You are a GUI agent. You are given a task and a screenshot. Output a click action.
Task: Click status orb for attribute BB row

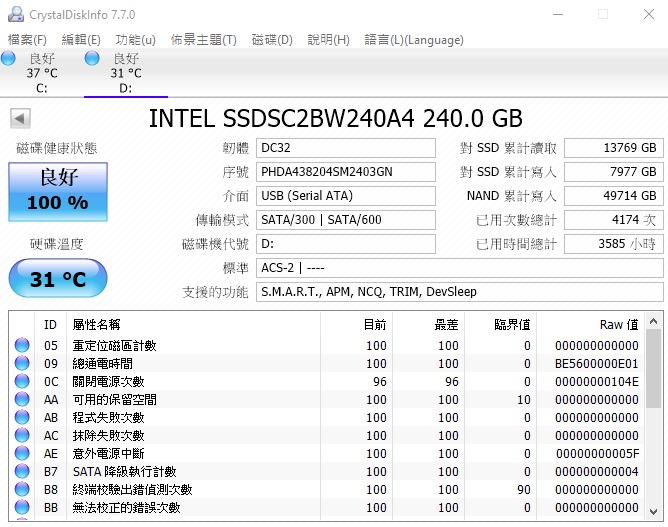click(x=22, y=507)
